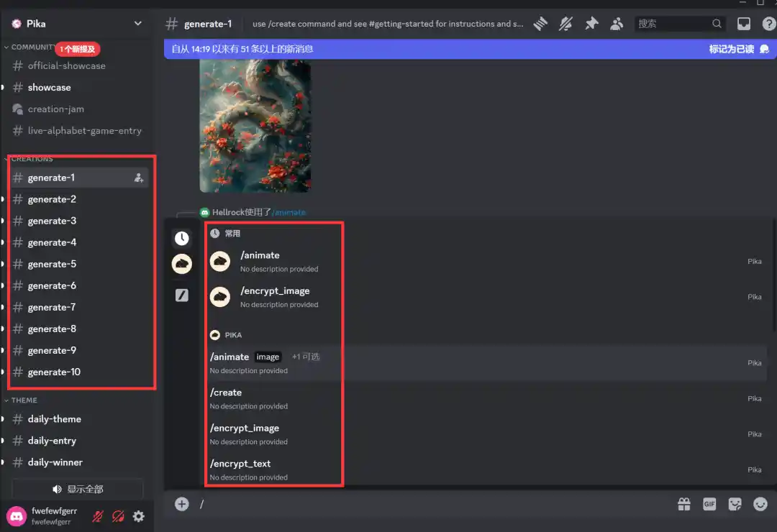Choose the /encrypt_text command
777x532 pixels.
[x=240, y=464]
